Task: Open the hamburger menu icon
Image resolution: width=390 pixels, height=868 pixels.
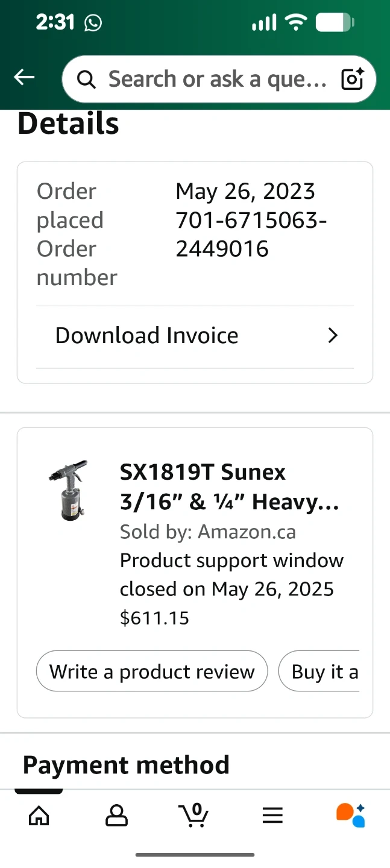Action: (x=272, y=816)
